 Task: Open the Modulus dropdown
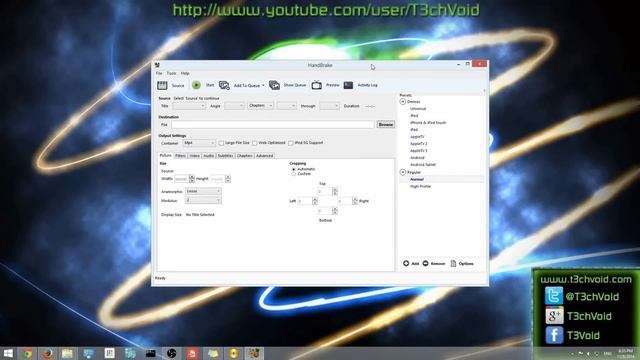click(x=203, y=200)
